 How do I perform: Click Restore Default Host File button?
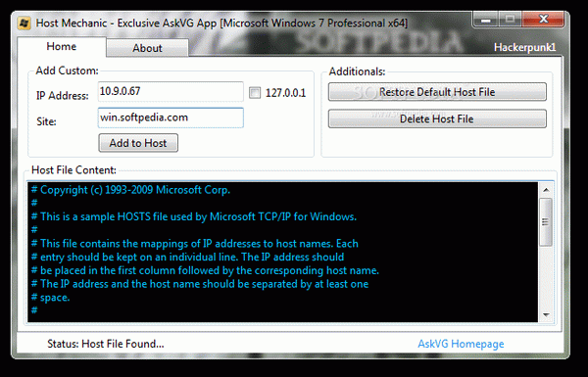tap(437, 92)
